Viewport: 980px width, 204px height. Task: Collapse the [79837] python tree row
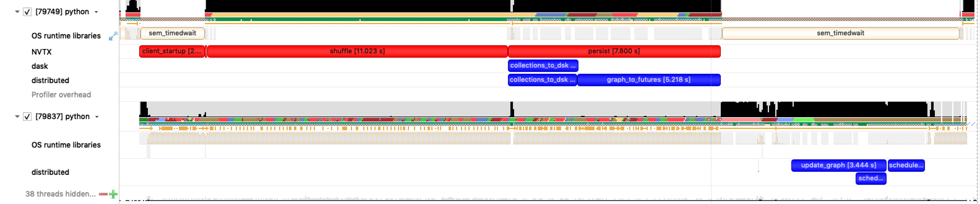(17, 117)
